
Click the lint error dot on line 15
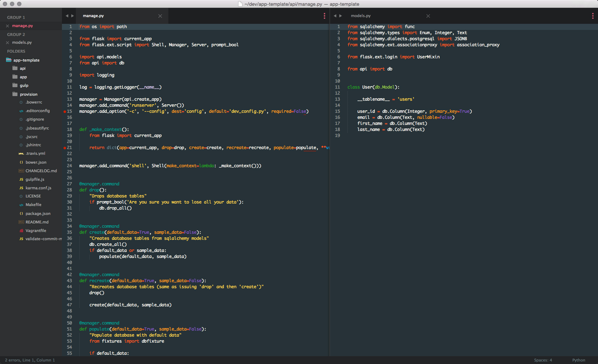65,111
